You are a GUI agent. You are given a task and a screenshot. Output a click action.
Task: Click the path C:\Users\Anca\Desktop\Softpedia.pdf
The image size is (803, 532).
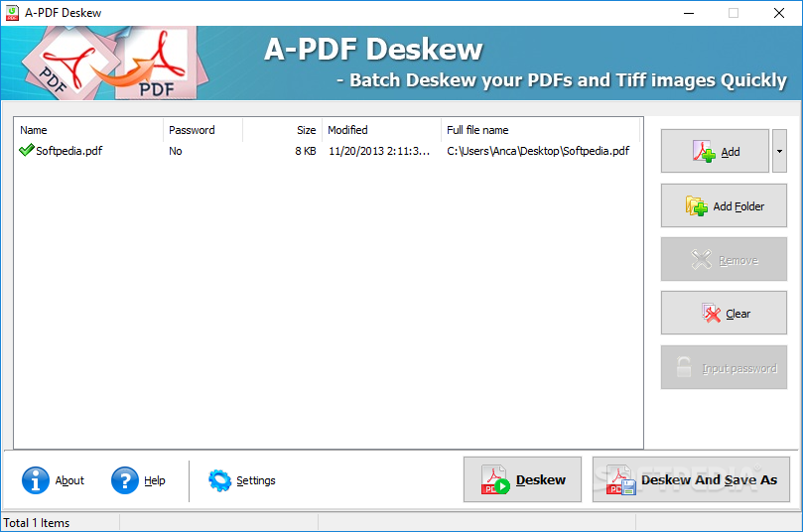[538, 151]
